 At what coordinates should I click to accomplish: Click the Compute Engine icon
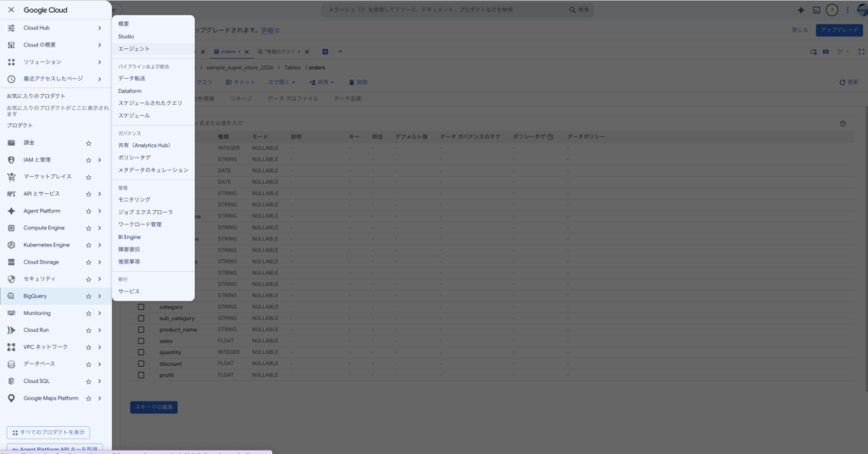pyautogui.click(x=11, y=228)
